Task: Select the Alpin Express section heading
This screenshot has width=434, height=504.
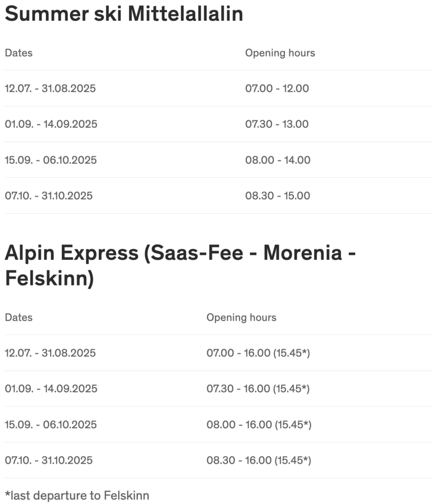Action: click(180, 266)
